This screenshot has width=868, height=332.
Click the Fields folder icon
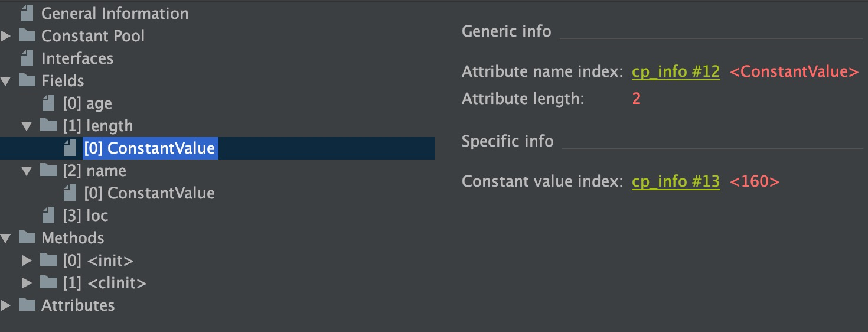tap(27, 80)
